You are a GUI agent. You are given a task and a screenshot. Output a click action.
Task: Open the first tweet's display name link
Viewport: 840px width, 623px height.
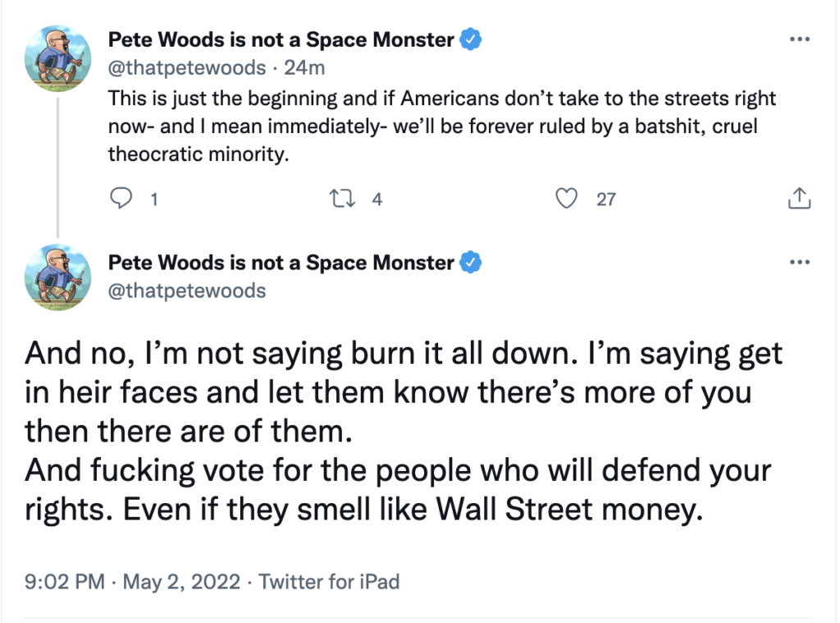(x=281, y=39)
